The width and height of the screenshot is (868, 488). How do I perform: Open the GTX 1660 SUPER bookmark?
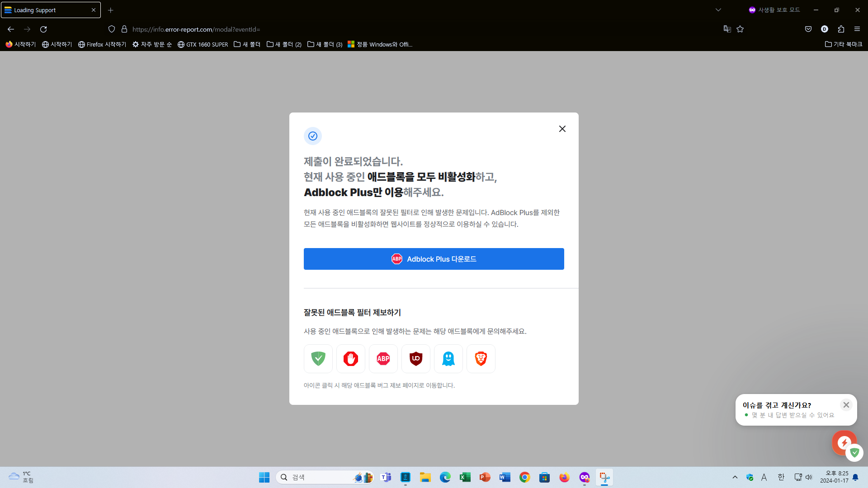(203, 44)
